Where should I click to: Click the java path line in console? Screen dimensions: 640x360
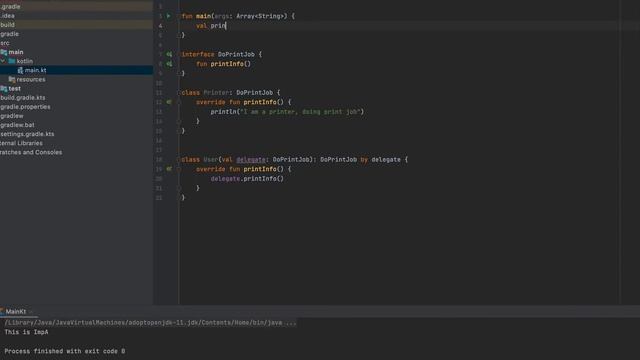pyautogui.click(x=150, y=322)
